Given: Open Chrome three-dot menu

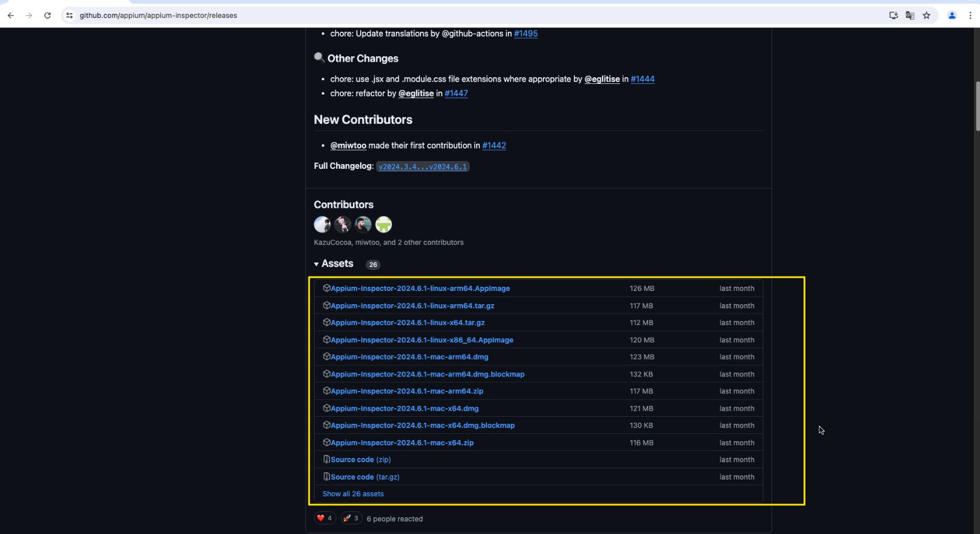Looking at the screenshot, I should click(x=970, y=16).
